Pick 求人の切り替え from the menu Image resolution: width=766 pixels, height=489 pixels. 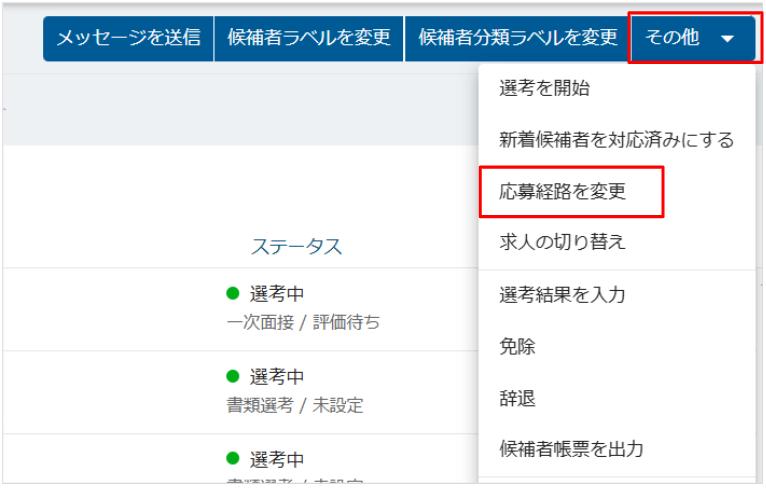(x=563, y=243)
